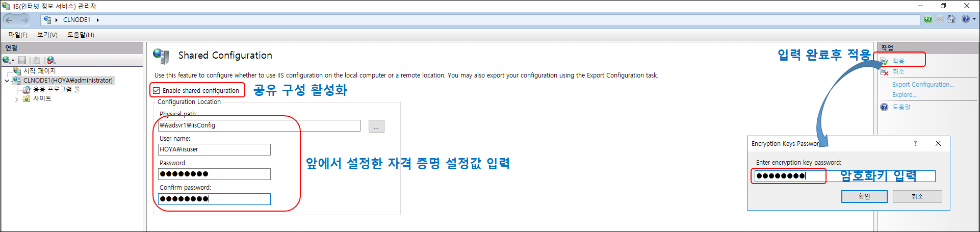Click the browse '...' button next to Physical path
This screenshot has height=232, width=980.
point(376,126)
